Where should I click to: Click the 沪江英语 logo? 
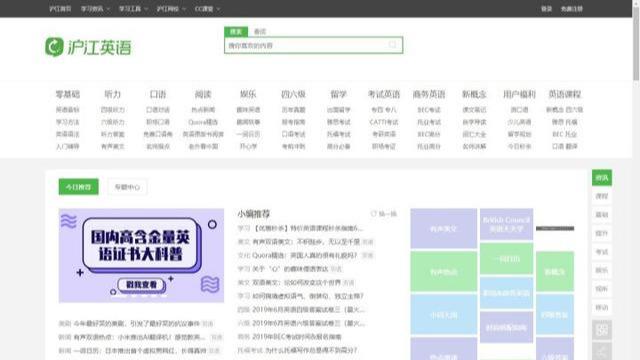89,47
